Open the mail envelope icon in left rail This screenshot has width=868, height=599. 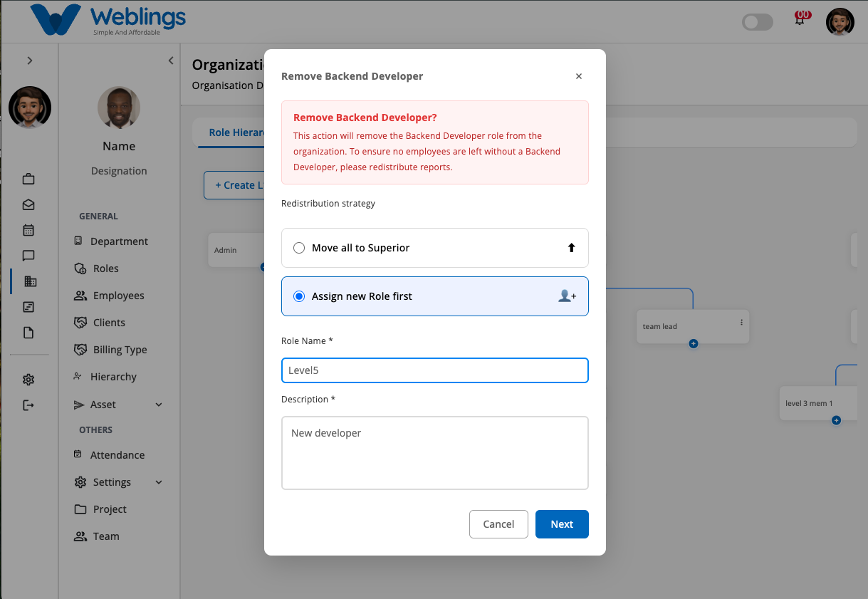[28, 204]
